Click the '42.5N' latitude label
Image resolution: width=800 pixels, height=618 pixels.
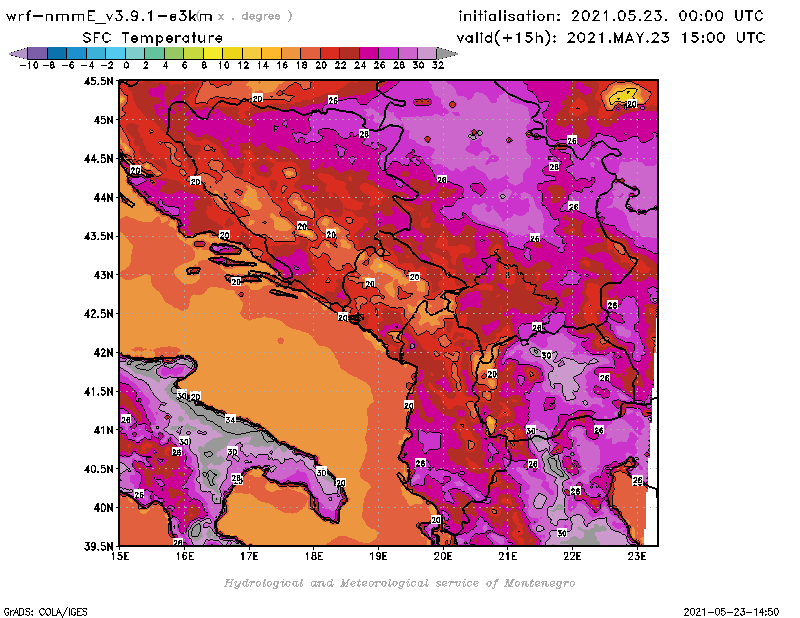98,314
